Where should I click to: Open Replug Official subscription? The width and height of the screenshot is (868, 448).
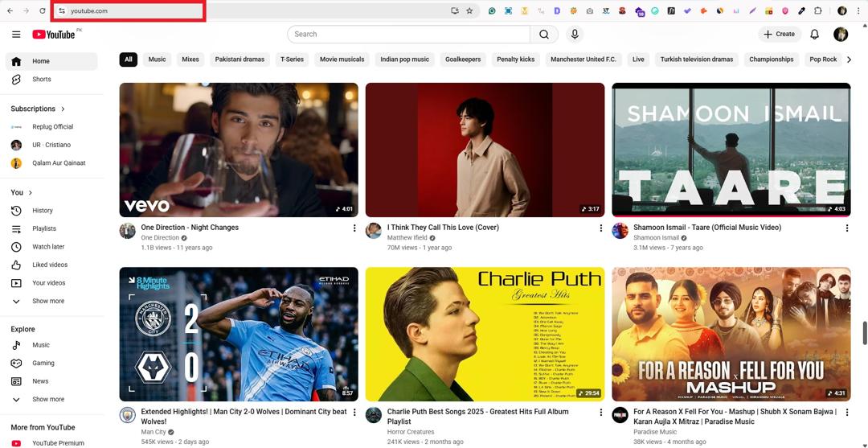(x=51, y=127)
